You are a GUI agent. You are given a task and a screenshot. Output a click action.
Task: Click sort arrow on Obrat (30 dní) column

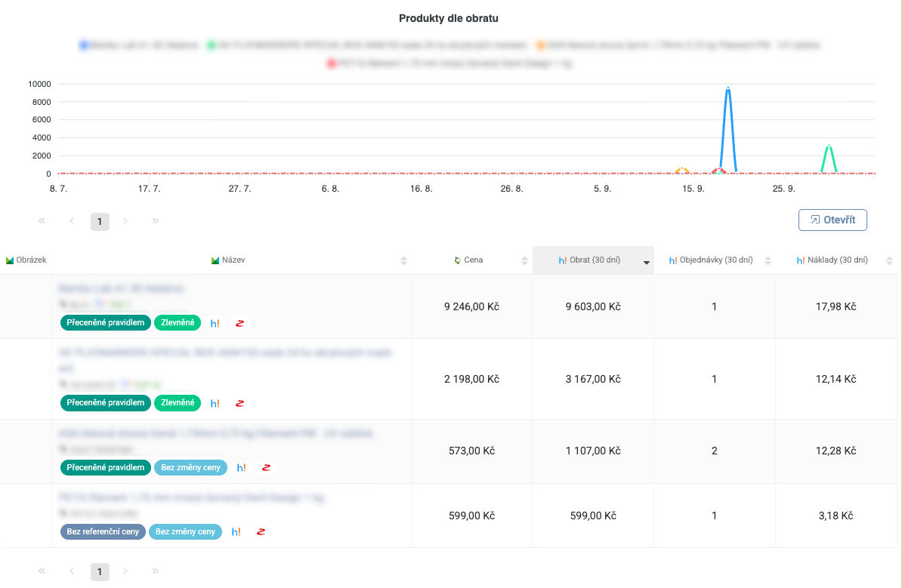(x=646, y=261)
